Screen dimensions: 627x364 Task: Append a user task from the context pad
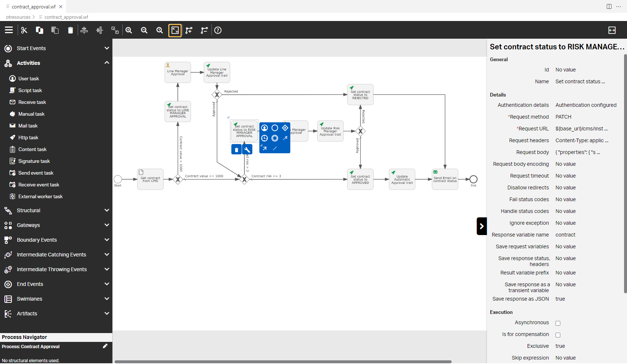tap(265, 128)
